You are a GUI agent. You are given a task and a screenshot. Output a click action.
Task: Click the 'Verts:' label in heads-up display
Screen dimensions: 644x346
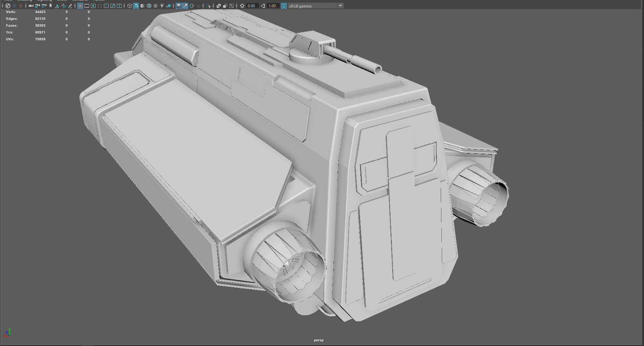11,12
